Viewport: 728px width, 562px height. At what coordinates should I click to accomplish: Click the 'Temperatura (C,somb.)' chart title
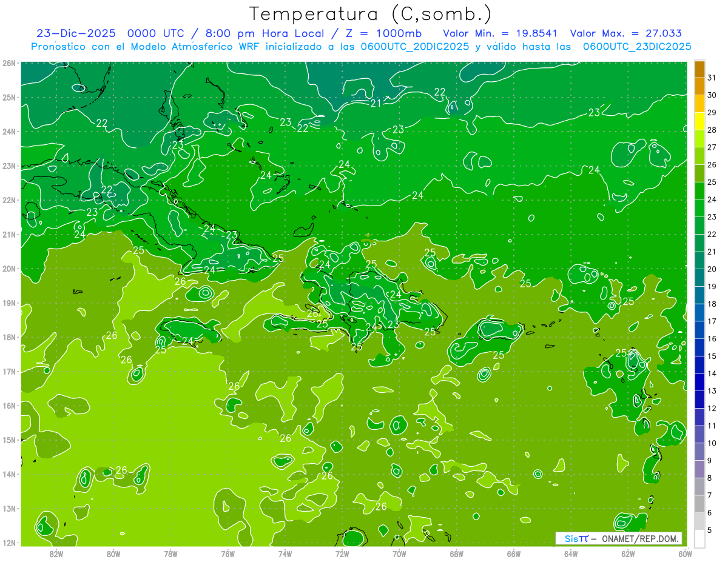point(370,14)
